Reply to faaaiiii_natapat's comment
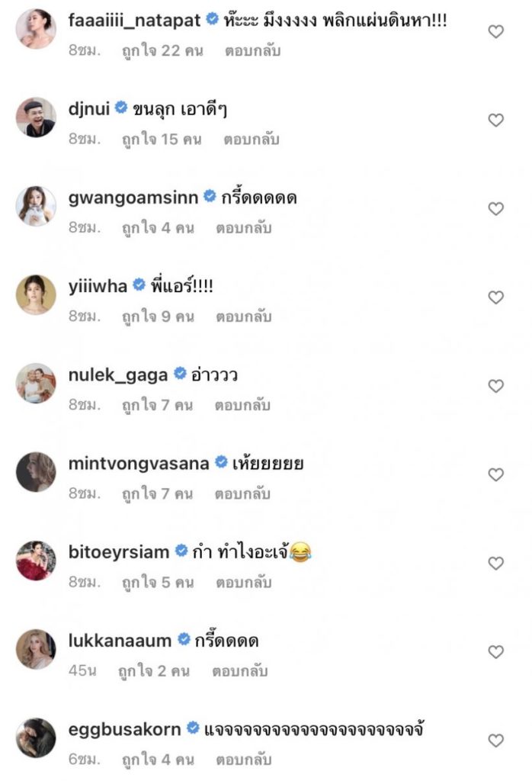 click(253, 51)
